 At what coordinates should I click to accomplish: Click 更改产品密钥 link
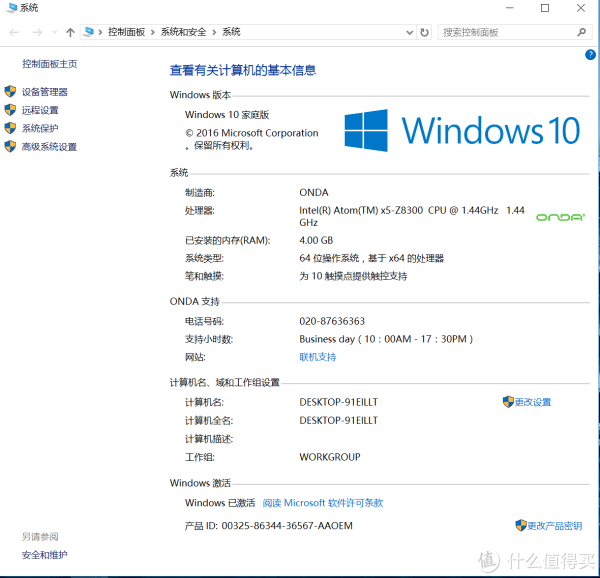pos(555,526)
